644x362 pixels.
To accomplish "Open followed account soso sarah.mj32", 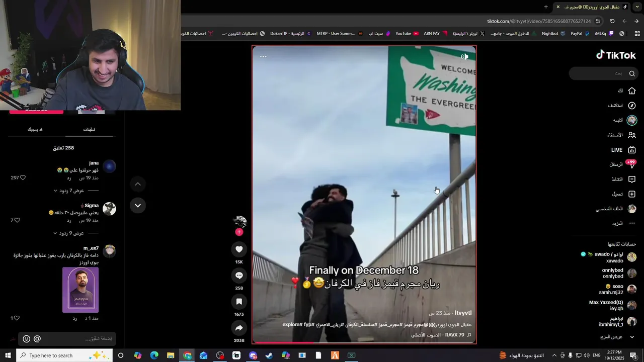I will click(617, 289).
